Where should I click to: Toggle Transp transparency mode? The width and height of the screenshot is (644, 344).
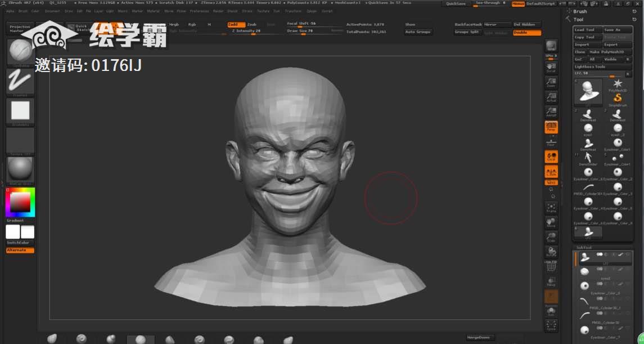tap(551, 282)
